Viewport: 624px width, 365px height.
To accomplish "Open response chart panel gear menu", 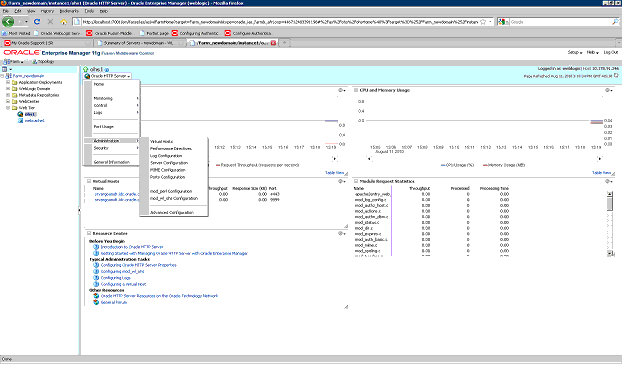I will coord(341,90).
